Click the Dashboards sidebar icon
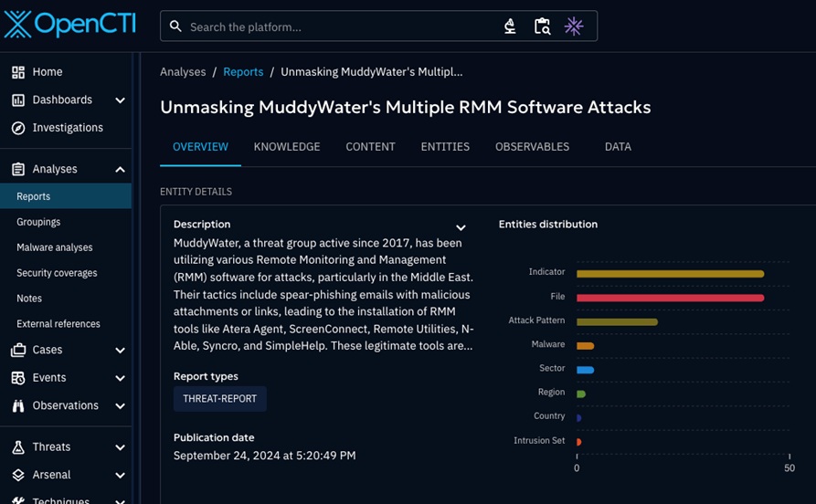Image resolution: width=816 pixels, height=504 pixels. click(18, 100)
